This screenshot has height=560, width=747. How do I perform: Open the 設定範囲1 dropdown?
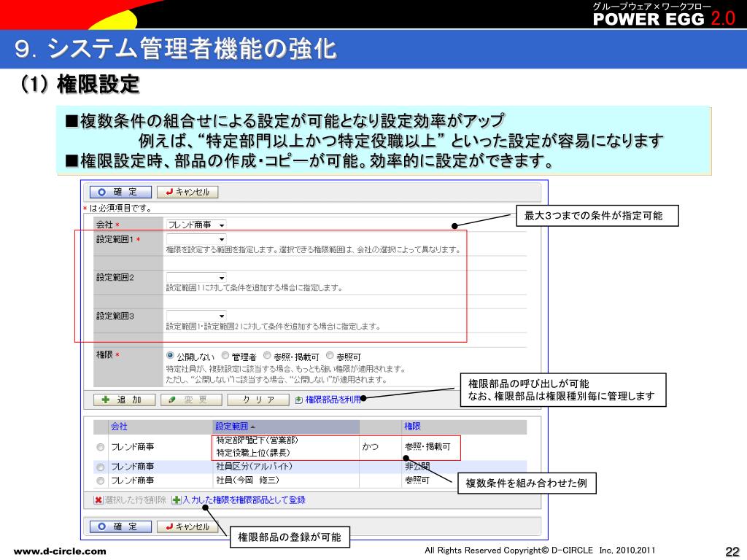point(196,239)
